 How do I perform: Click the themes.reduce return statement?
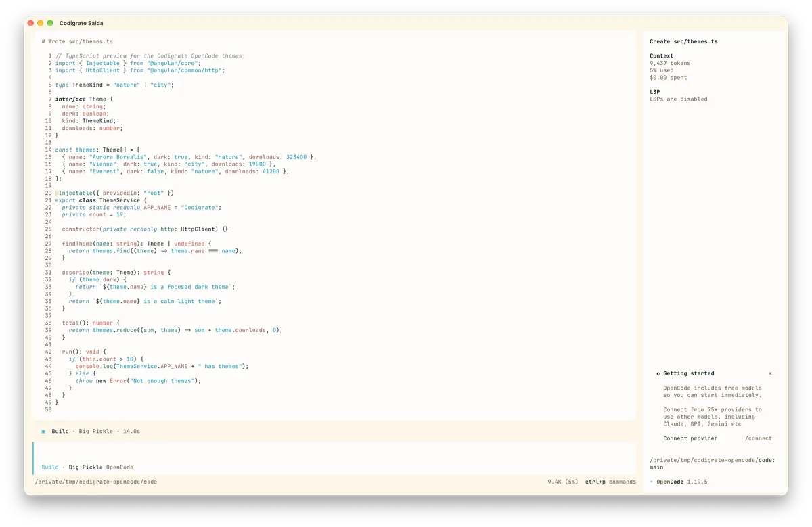pyautogui.click(x=175, y=329)
